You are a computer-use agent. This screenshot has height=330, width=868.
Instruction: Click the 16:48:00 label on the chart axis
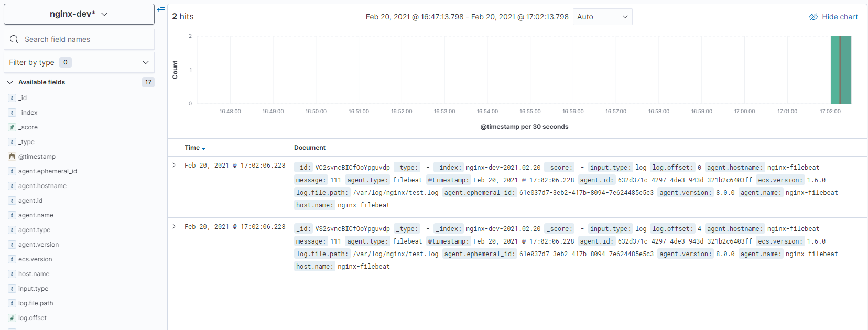pyautogui.click(x=230, y=112)
